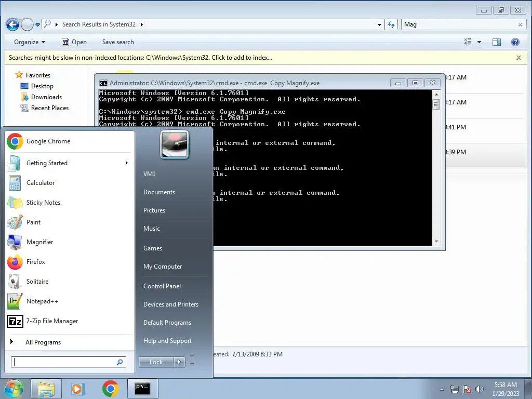Focus the Start menu search box
Screen dimensions: 532x399
click(63, 362)
